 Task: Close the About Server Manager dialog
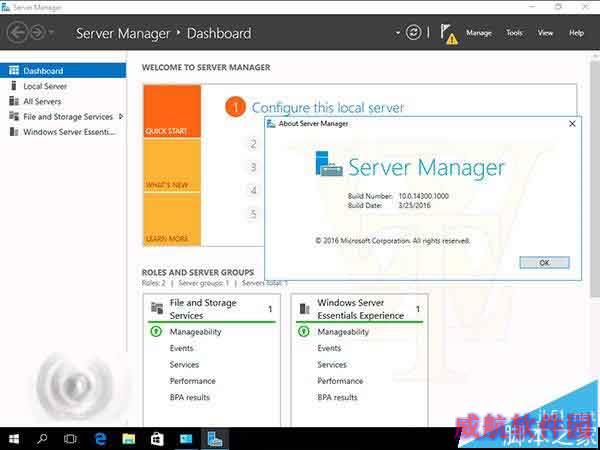coord(572,124)
